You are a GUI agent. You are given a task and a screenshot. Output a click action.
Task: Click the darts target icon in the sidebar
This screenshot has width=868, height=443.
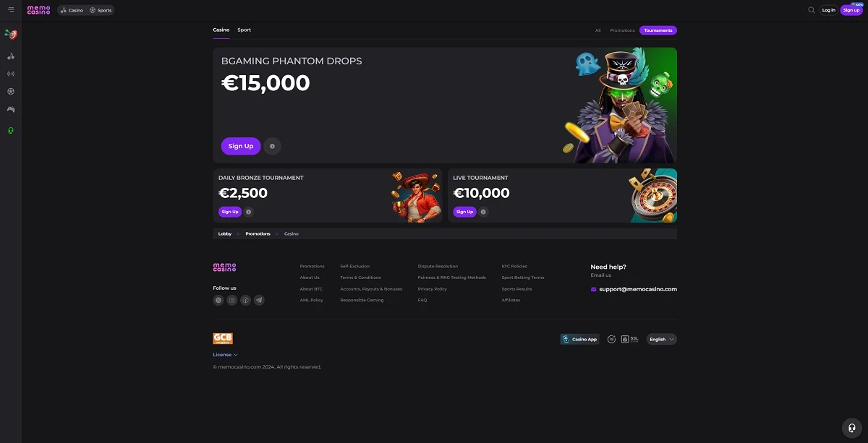tap(11, 34)
